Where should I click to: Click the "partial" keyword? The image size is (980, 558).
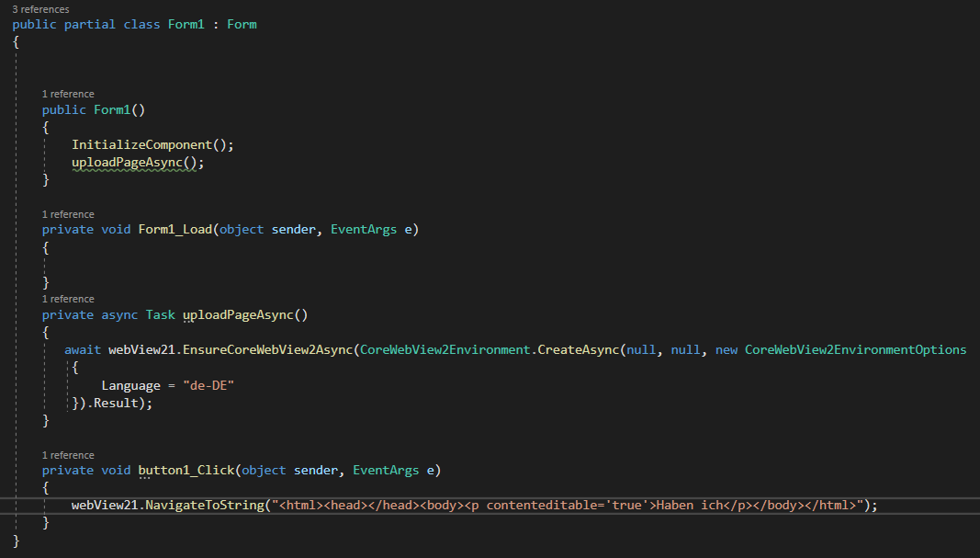(x=90, y=25)
